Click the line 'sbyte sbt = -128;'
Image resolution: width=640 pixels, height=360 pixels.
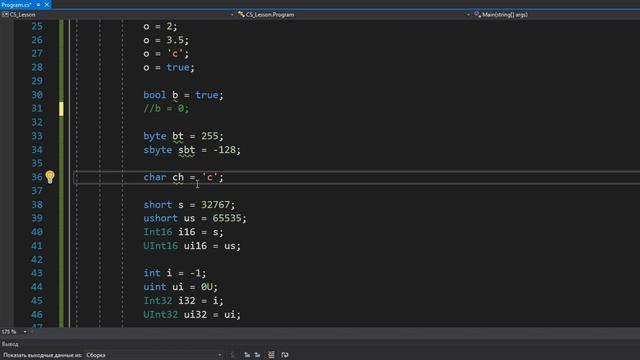[x=192, y=150]
